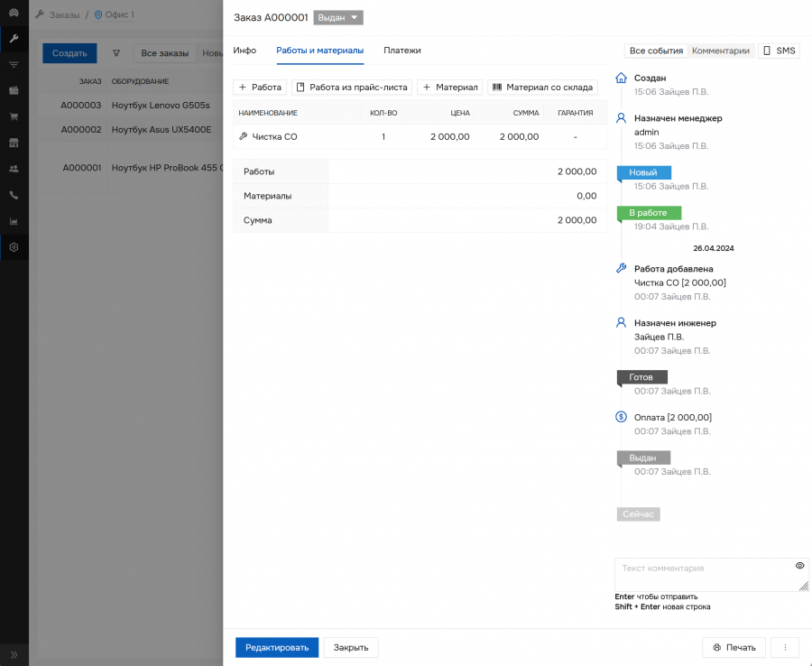
Task: Toggle the eye icon in comment field
Action: (x=799, y=566)
